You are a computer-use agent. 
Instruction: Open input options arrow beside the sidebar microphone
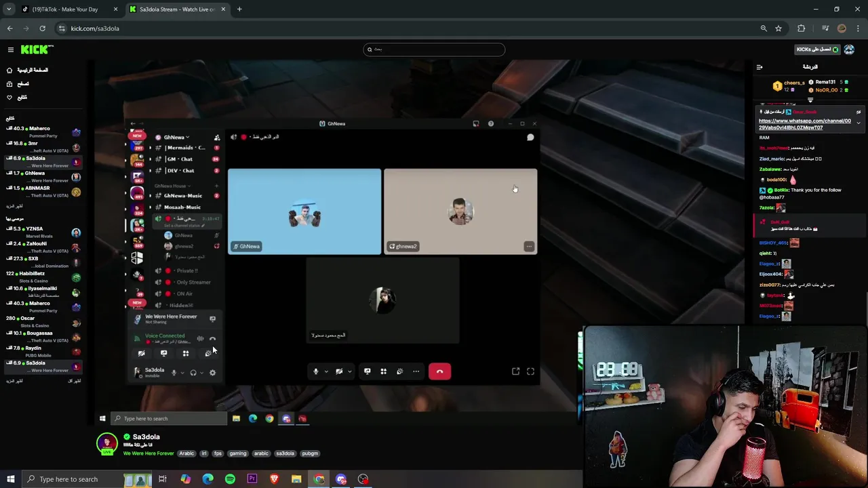pyautogui.click(x=181, y=373)
